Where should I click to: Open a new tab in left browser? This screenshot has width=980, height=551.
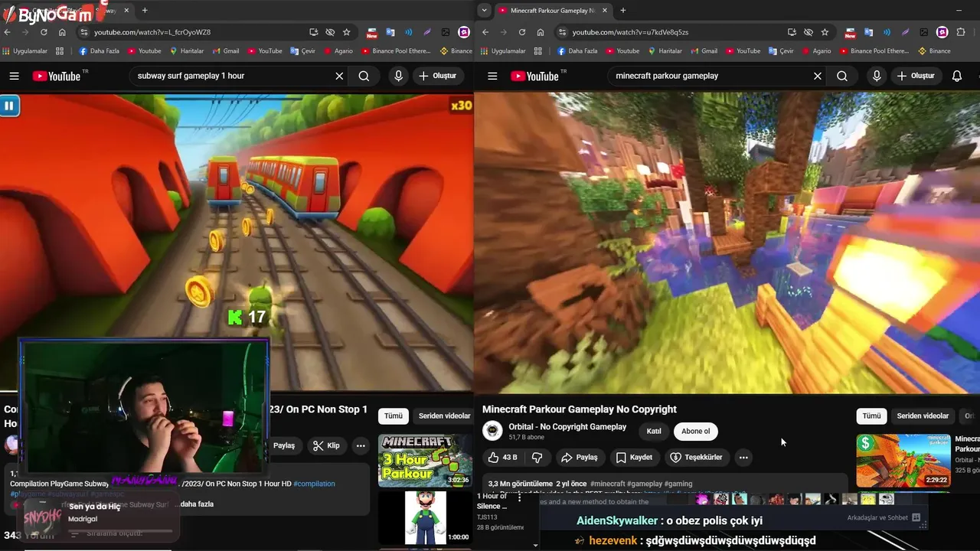pyautogui.click(x=145, y=10)
